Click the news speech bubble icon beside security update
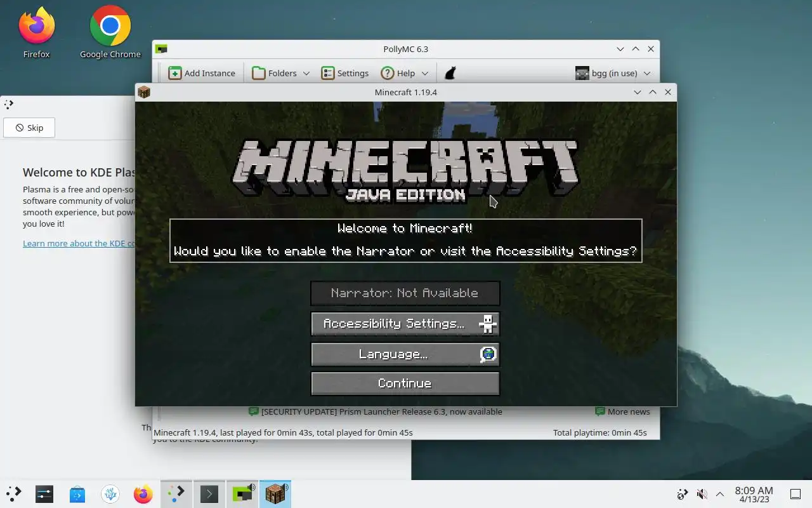 click(254, 411)
